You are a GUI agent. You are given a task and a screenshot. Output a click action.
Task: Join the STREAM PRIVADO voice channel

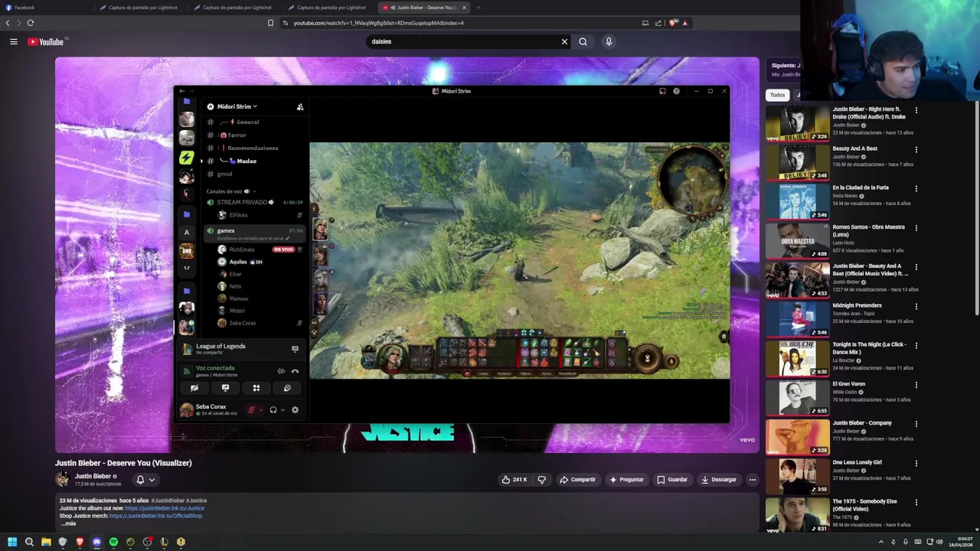253,203
